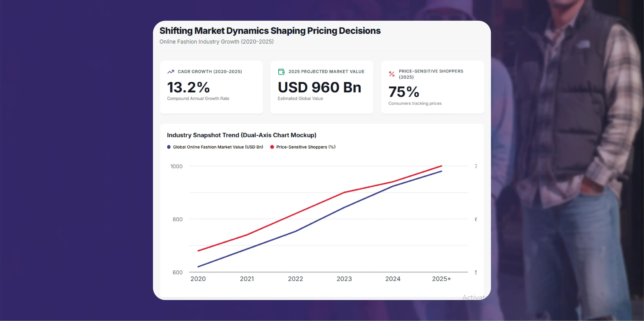Click the 2020 x-axis label
Image resolution: width=644 pixels, height=321 pixels.
point(198,279)
